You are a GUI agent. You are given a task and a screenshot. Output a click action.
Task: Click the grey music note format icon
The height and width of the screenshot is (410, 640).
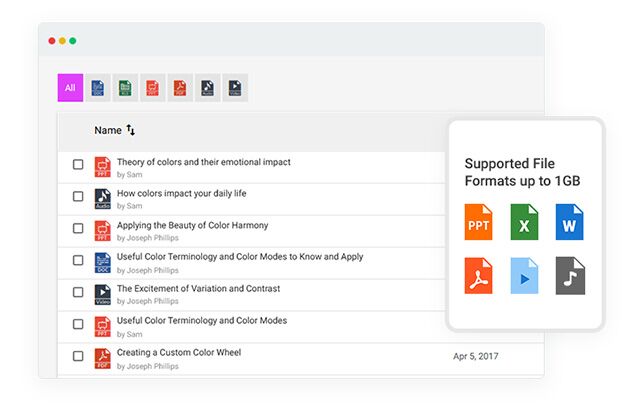coord(570,275)
